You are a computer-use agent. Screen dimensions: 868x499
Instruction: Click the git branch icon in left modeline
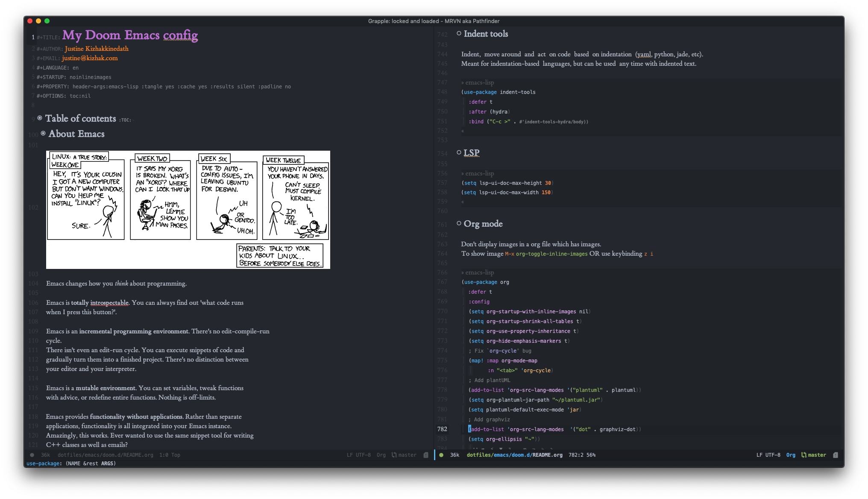click(394, 455)
